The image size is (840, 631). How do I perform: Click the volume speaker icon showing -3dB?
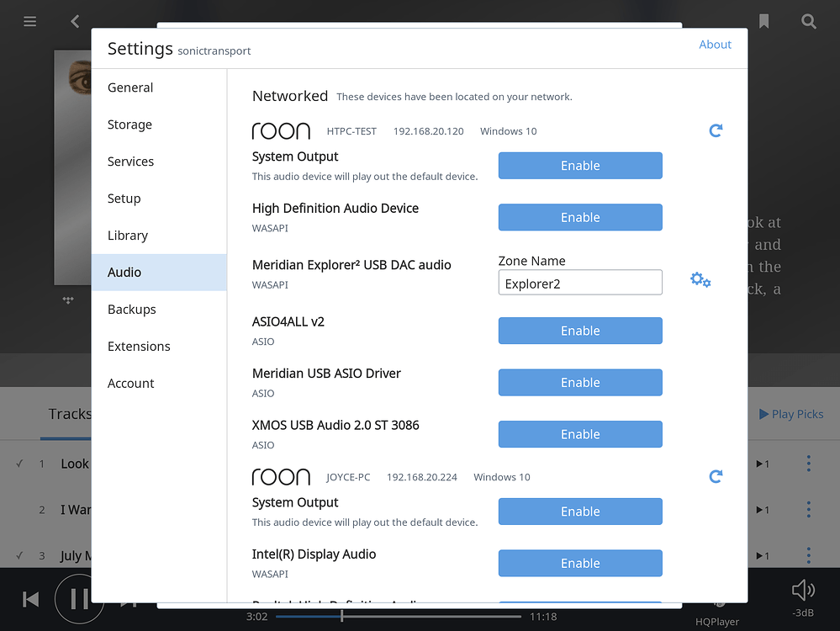[802, 589]
